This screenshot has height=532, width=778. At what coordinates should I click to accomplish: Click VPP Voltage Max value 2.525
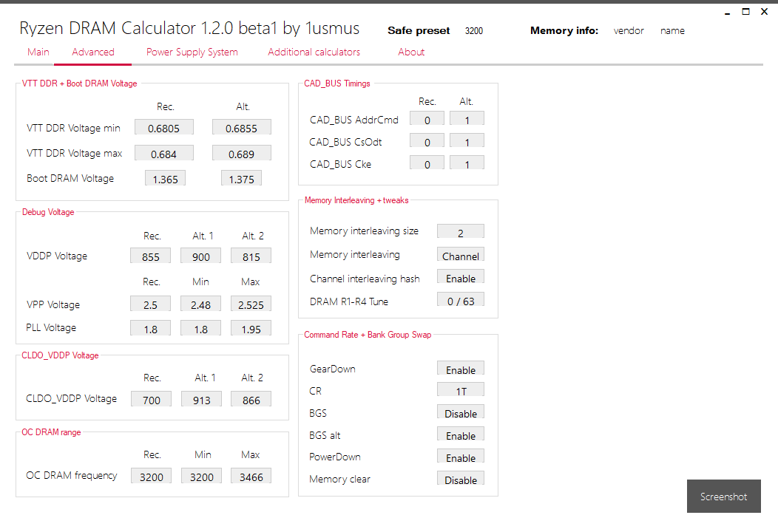pyautogui.click(x=251, y=304)
